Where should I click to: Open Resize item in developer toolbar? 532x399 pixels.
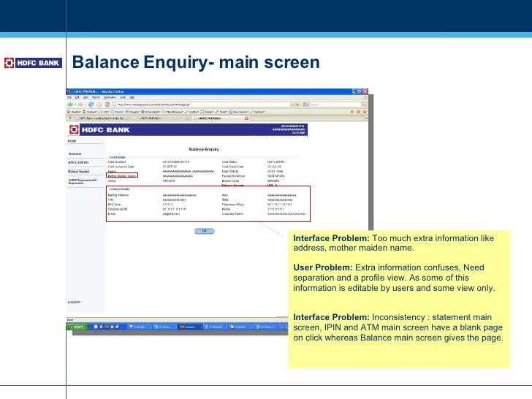coord(207,112)
